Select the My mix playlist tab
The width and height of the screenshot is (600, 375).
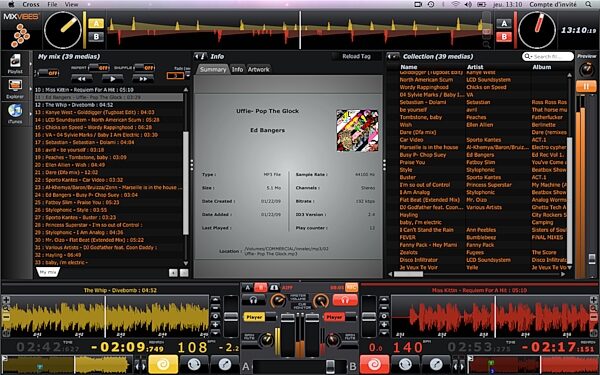[48, 272]
